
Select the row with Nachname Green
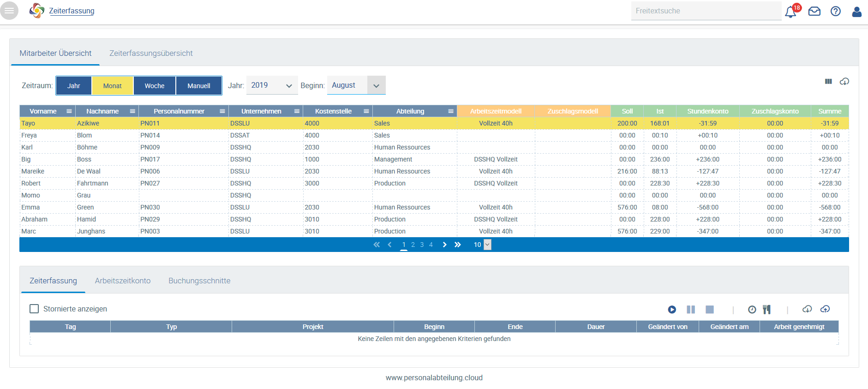tap(434, 207)
